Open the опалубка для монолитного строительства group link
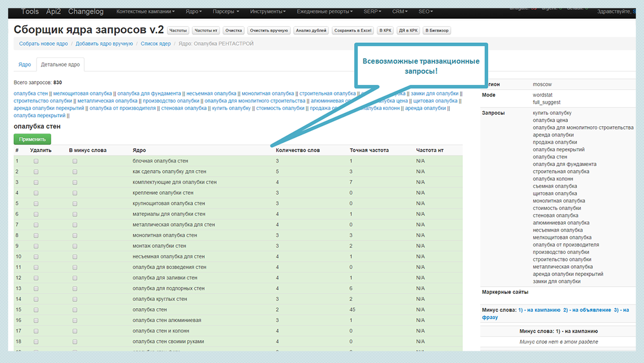 click(255, 100)
